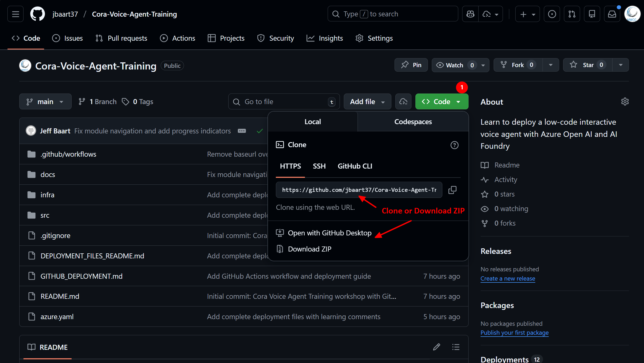644x363 pixels.
Task: Click Download ZIP
Action: pos(309,249)
